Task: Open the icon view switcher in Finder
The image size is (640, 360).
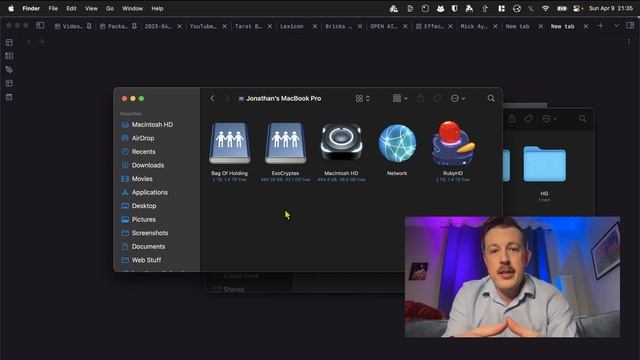Action: click(362, 98)
